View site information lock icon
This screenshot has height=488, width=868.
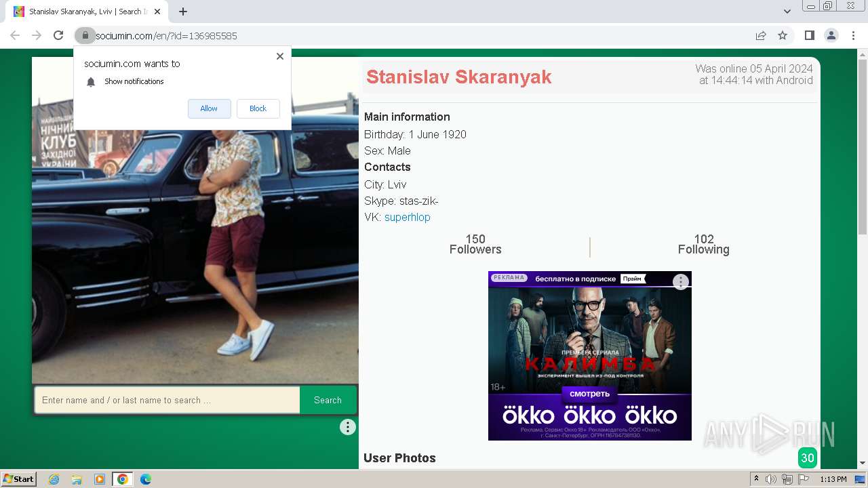pyautogui.click(x=85, y=36)
